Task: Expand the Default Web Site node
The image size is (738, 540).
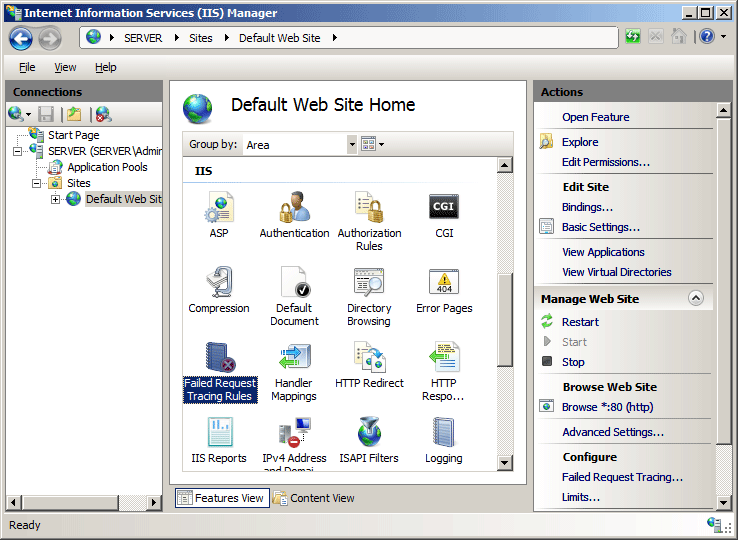Action: point(56,200)
